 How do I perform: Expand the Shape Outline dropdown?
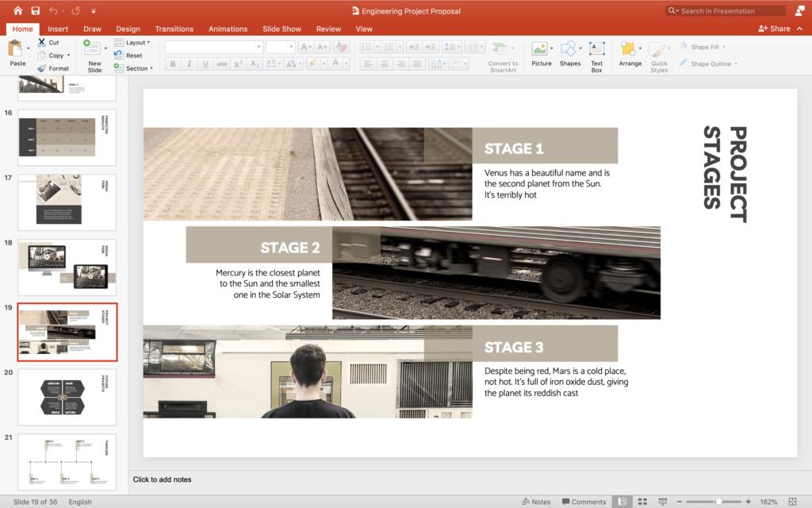point(736,63)
